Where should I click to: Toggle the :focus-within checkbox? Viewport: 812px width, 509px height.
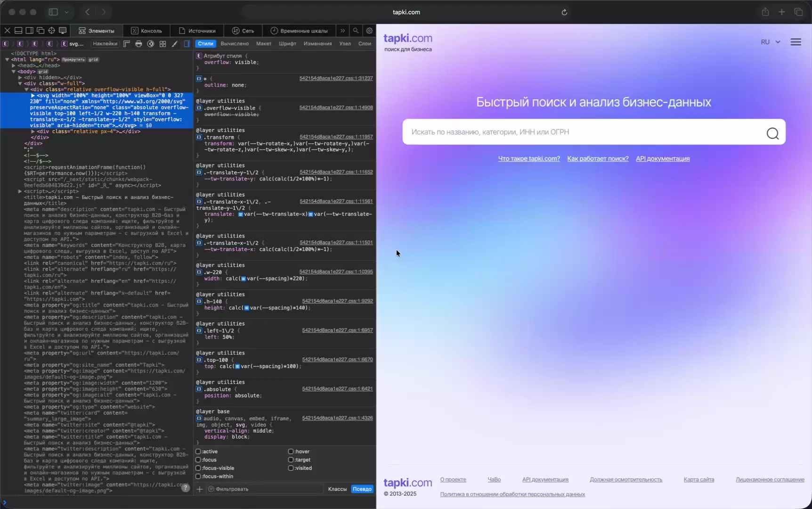[x=198, y=476]
